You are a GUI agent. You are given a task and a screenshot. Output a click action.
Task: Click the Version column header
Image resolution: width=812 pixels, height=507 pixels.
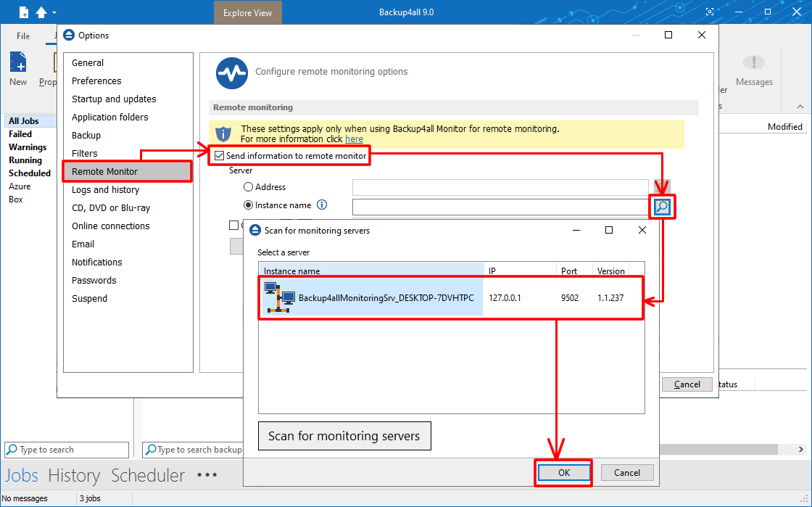coord(611,271)
